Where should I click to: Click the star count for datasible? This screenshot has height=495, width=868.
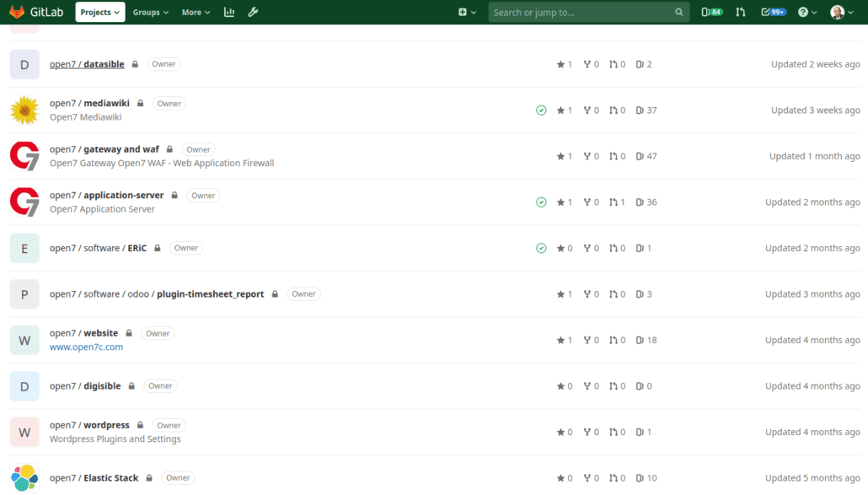[x=564, y=64]
